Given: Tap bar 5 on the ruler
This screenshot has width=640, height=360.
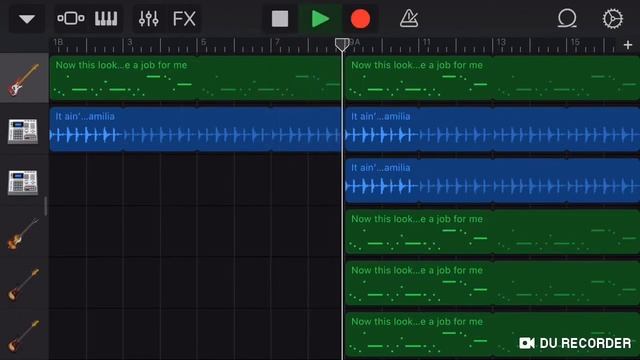Looking at the screenshot, I should click(204, 42).
